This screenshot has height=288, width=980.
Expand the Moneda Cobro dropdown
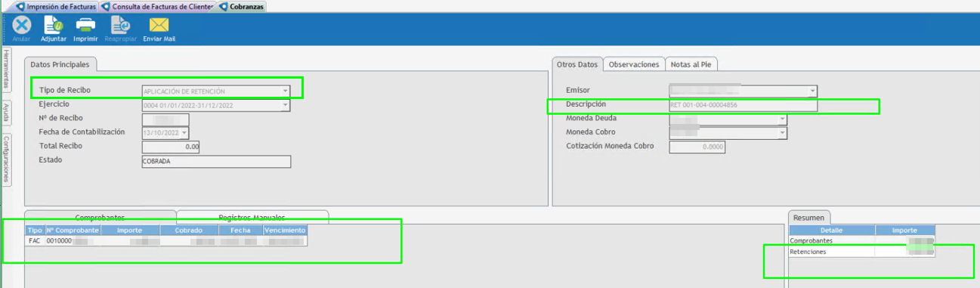coord(783,133)
